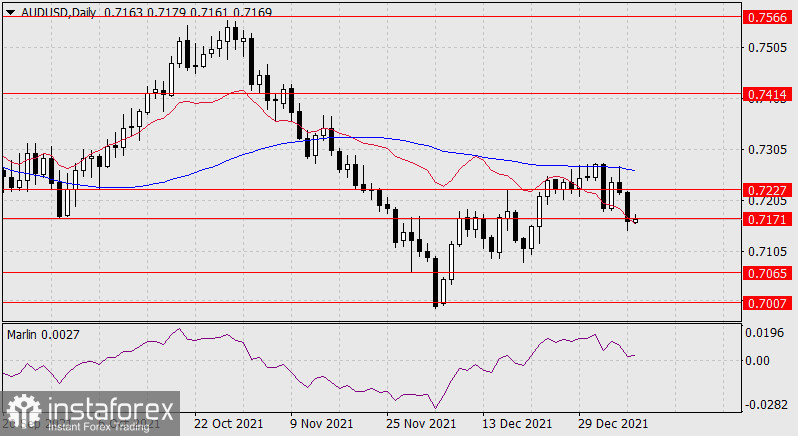
Task: Click the 29 Dec 2021 date label
Action: pyautogui.click(x=613, y=424)
